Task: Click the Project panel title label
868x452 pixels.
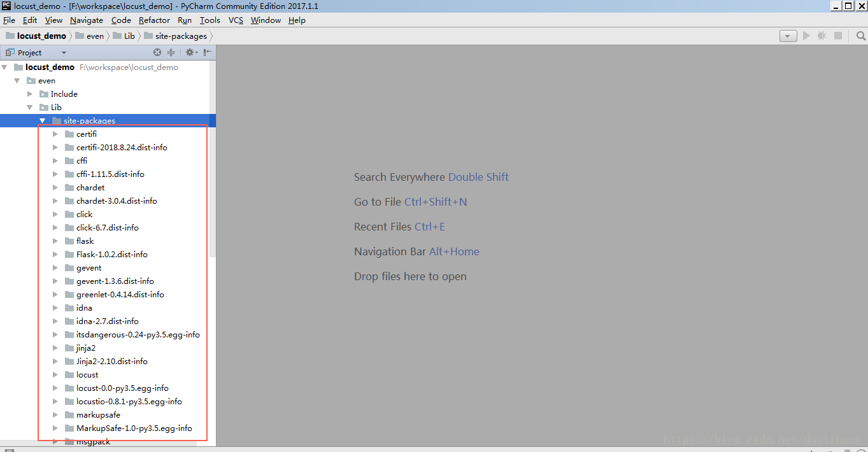Action: (29, 53)
